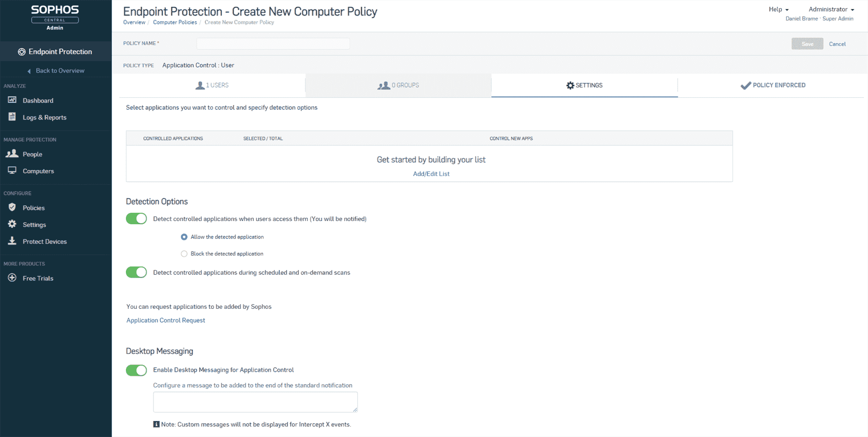Screen dimensions: 868x437
Task: Switch to the Settings tab
Action: pos(584,85)
